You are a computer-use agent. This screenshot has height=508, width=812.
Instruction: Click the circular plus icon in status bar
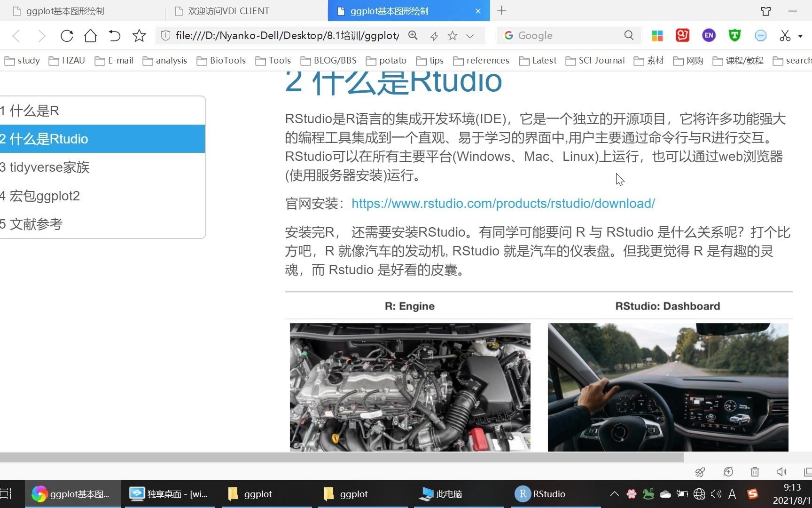point(728,472)
